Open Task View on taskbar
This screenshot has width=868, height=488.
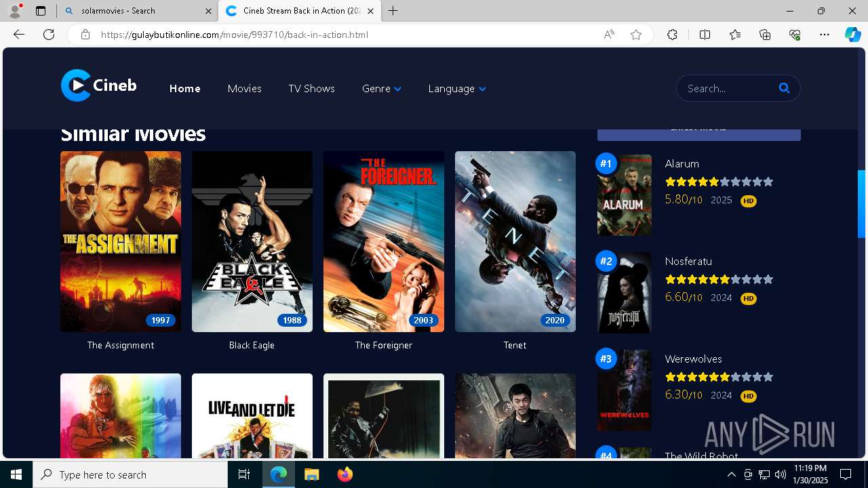[244, 474]
